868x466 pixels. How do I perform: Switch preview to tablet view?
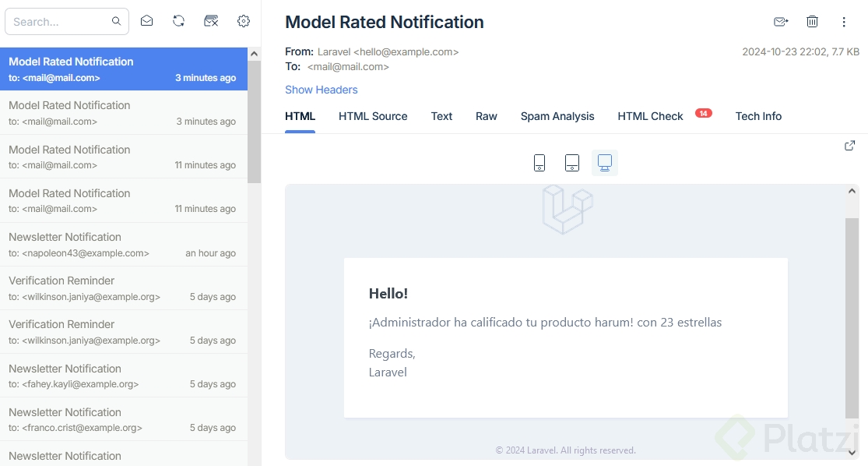tap(572, 163)
